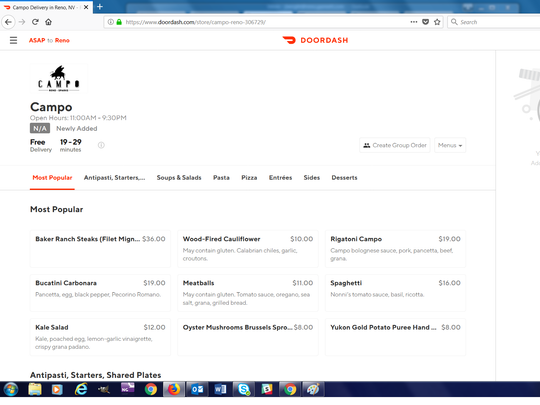Launch Internet Explorer from taskbar
Viewport: 540px width, 405px height.
[81, 390]
